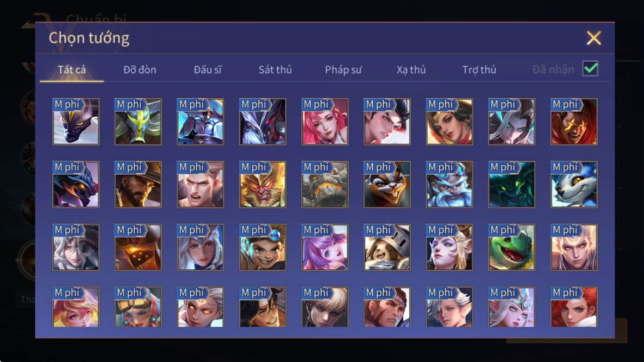Close the Chọn tướng dialog
Image resolution: width=644 pixels, height=362 pixels.
point(593,38)
